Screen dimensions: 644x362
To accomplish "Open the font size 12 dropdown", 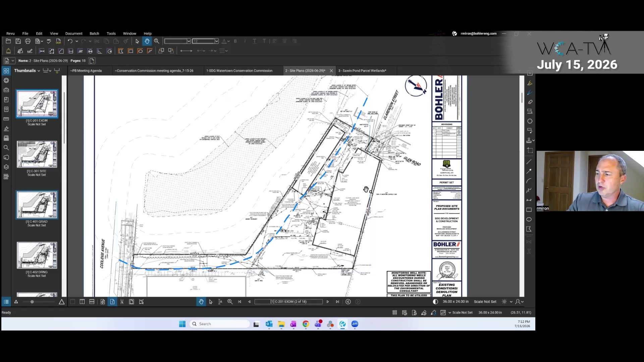I will coord(217,41).
